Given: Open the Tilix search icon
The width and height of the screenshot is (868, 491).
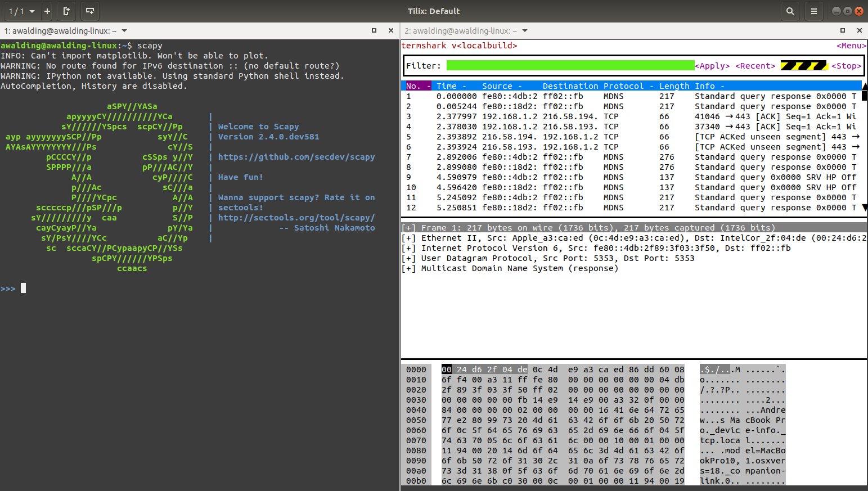Looking at the screenshot, I should (x=790, y=11).
